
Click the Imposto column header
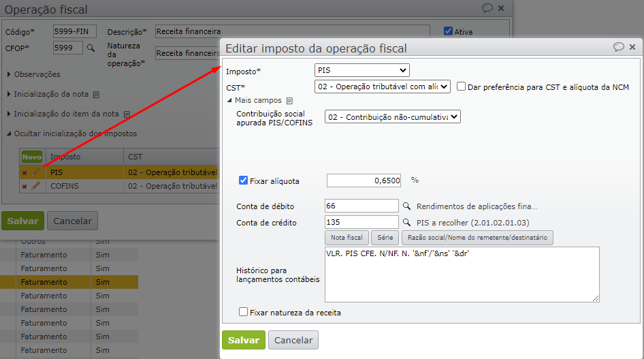pos(85,157)
